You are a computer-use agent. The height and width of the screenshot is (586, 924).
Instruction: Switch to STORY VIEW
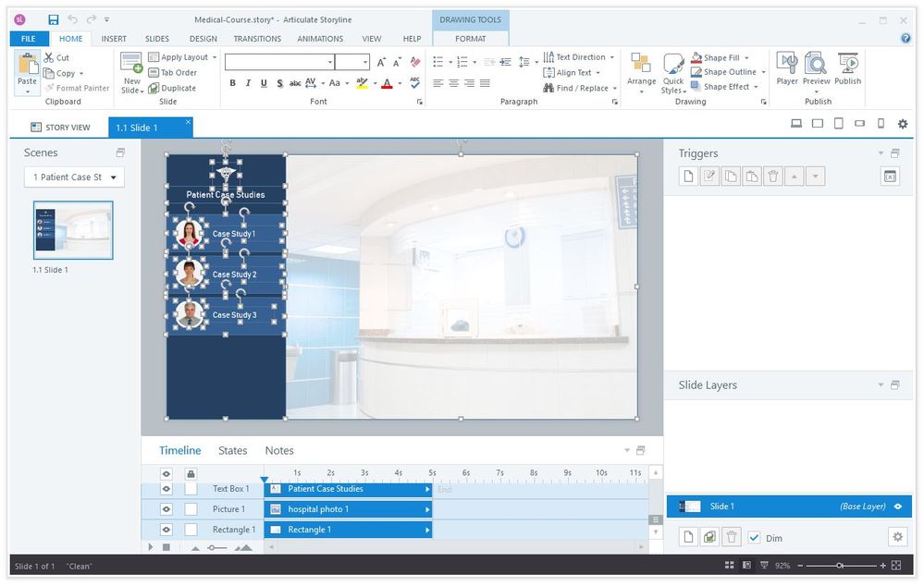click(60, 128)
